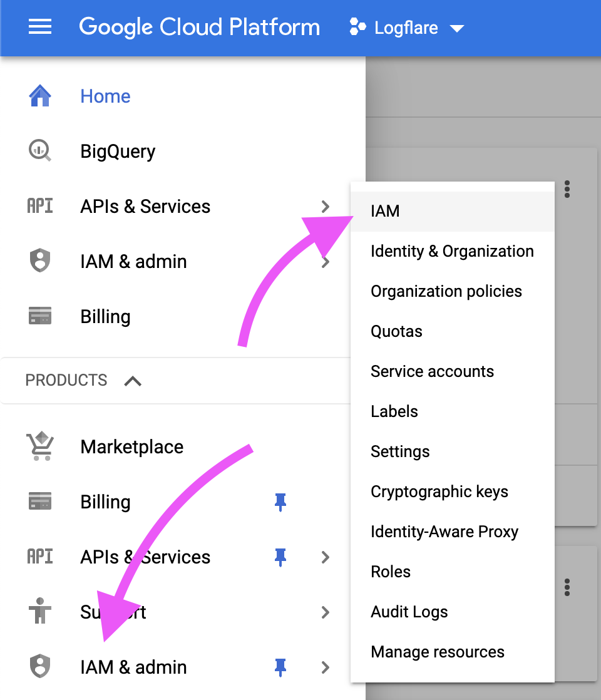Expand products APIs & Services chevron
The image size is (601, 700).
tap(326, 557)
